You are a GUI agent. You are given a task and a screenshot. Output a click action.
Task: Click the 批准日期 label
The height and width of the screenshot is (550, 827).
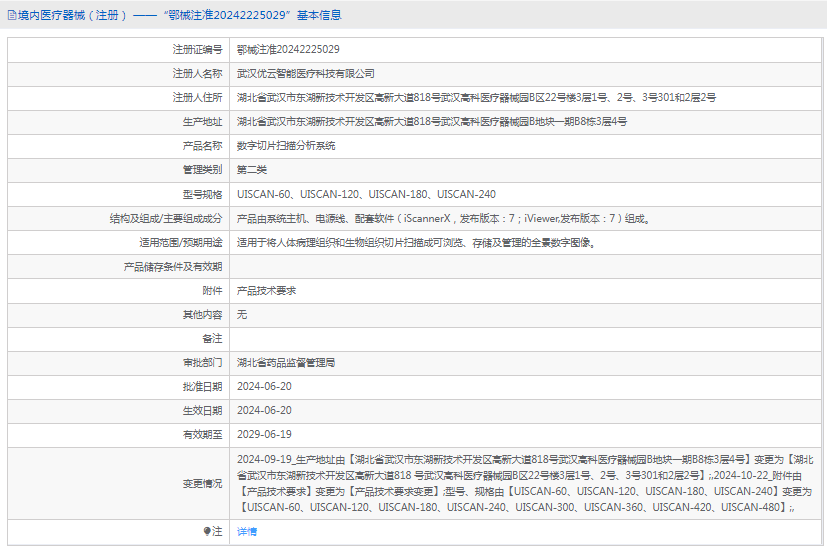click(203, 387)
